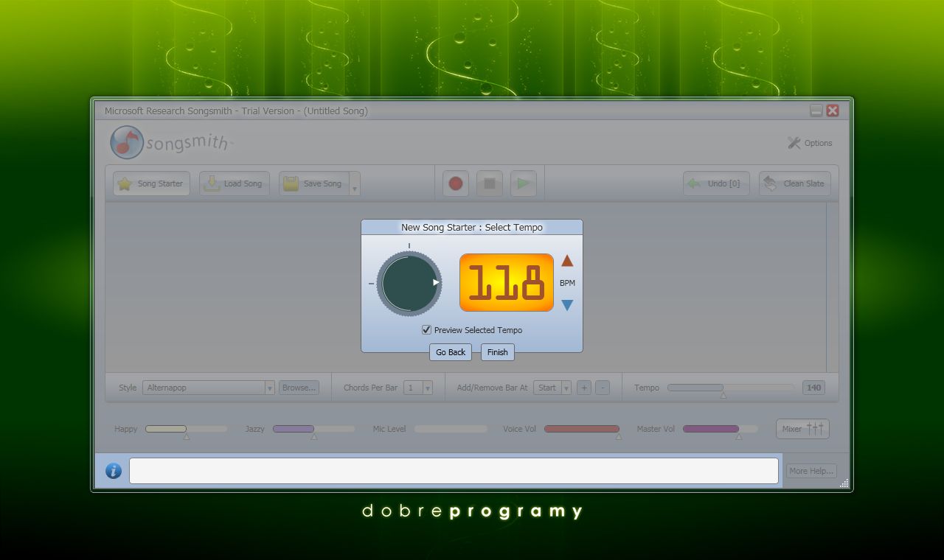Image resolution: width=944 pixels, height=560 pixels.
Task: Expand the Save Song dropdown arrow
Action: tap(355, 183)
